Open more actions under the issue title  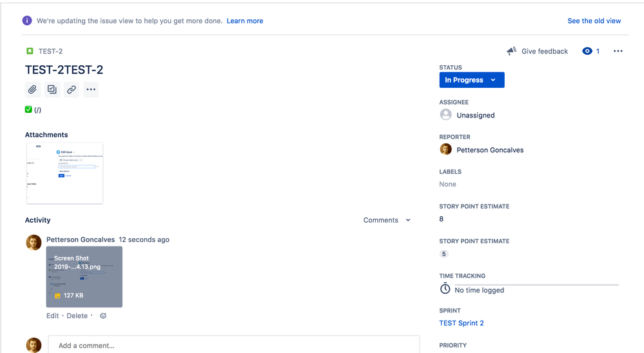coord(91,89)
